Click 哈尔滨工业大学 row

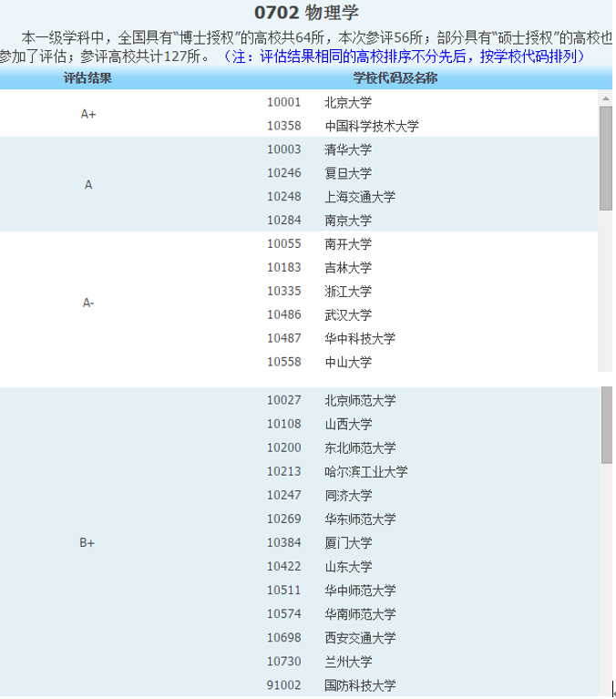pyautogui.click(x=366, y=472)
